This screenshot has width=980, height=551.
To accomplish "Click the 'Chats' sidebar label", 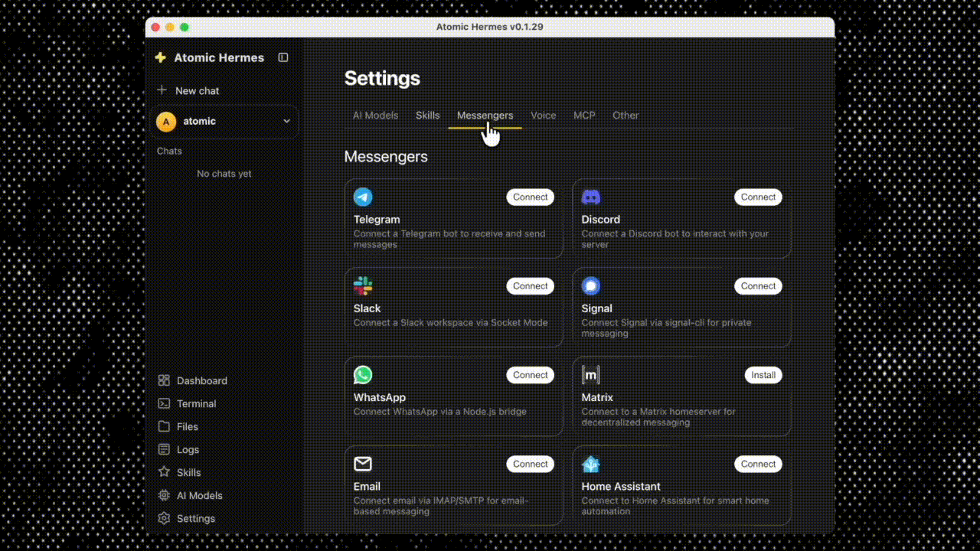I will point(169,151).
